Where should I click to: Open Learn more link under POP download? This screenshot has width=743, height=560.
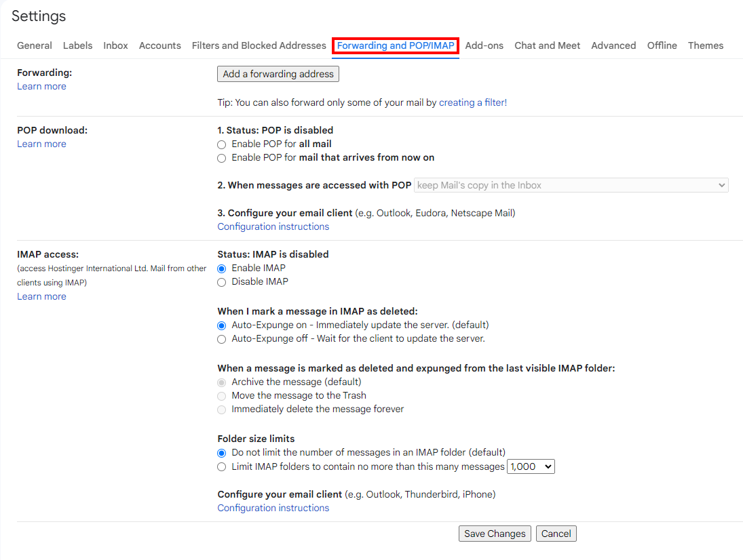pos(41,144)
